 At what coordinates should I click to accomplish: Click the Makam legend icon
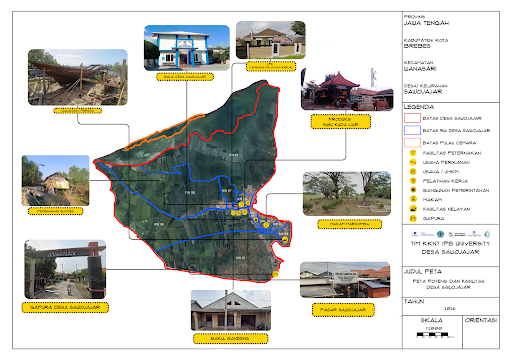(413, 199)
